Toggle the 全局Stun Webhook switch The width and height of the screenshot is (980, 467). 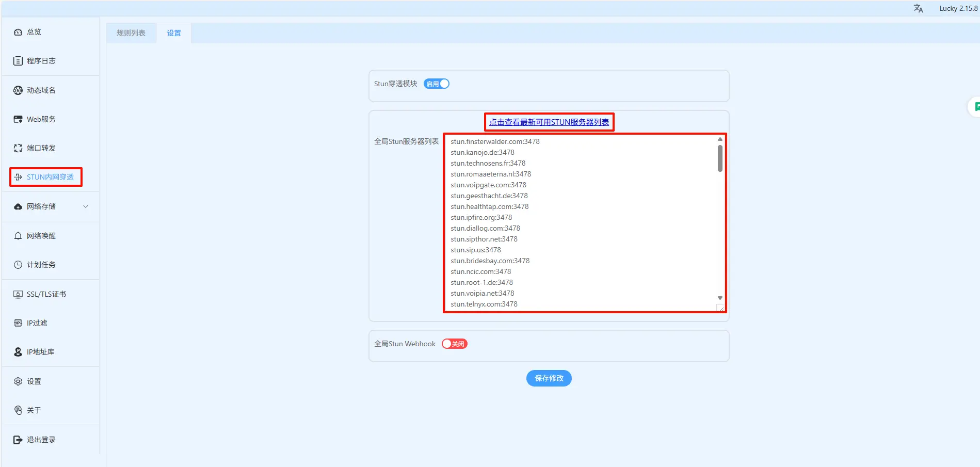click(x=455, y=344)
